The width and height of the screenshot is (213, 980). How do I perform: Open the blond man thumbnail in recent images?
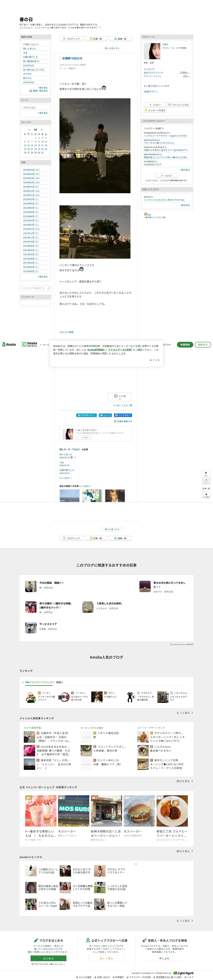(115, 496)
